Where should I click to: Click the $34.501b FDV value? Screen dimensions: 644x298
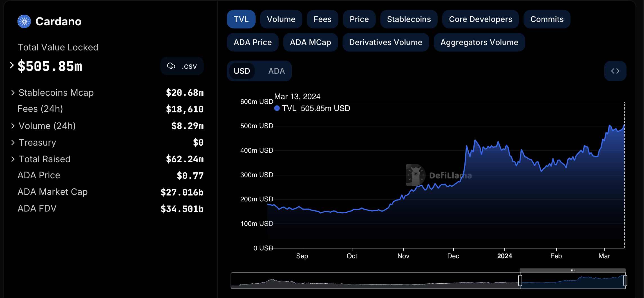(x=182, y=209)
